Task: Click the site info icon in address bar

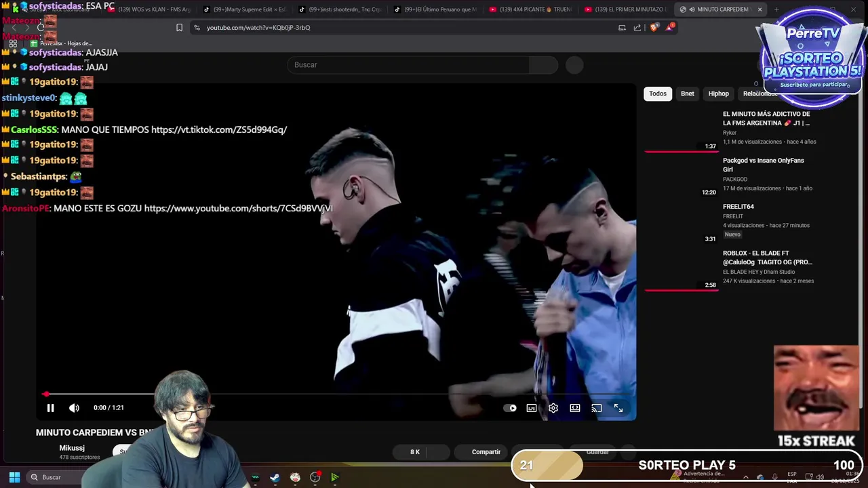Action: pos(197,28)
